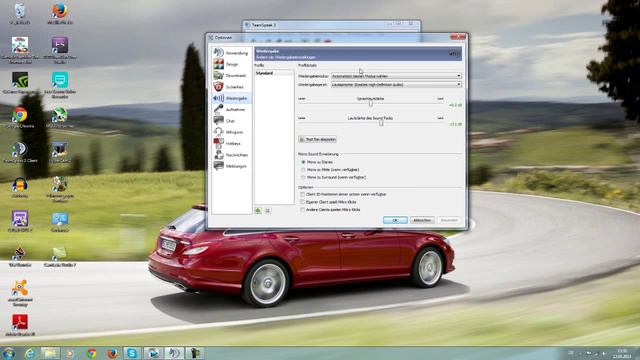Open the avast antivirus desktop shortcut
Image resolution: width=640 pixels, height=360 pixels.
[x=20, y=292]
